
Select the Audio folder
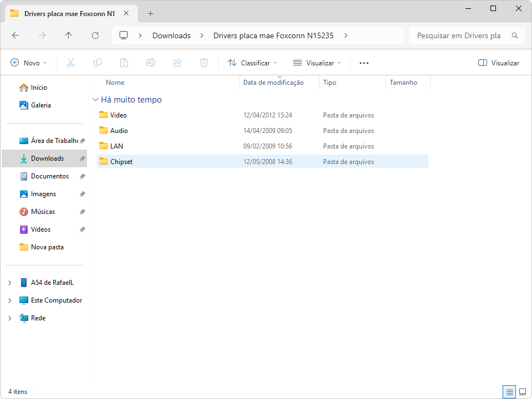(263, 131)
